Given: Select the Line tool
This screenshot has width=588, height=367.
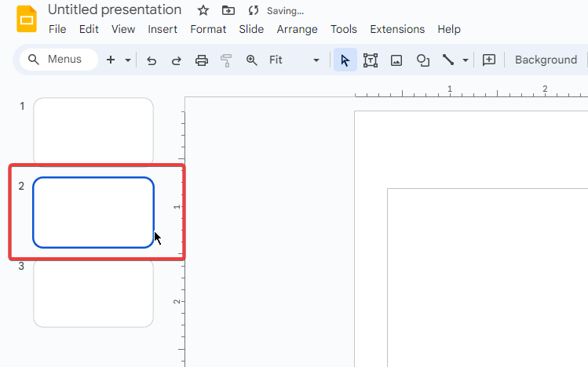Looking at the screenshot, I should pos(448,60).
